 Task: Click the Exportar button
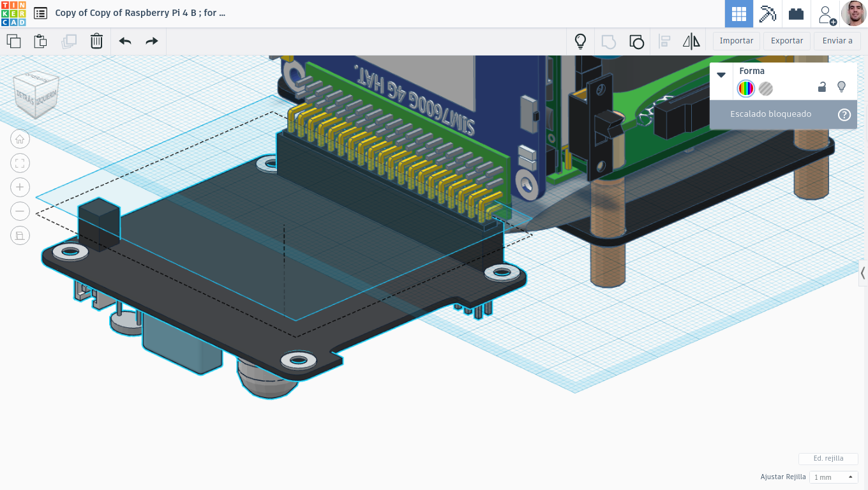[787, 41]
